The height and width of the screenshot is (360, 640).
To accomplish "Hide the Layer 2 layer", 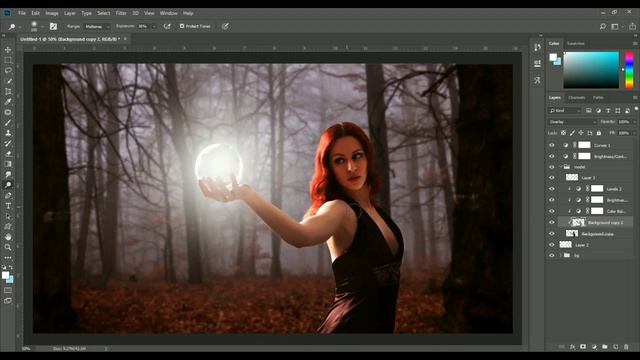I will point(552,245).
